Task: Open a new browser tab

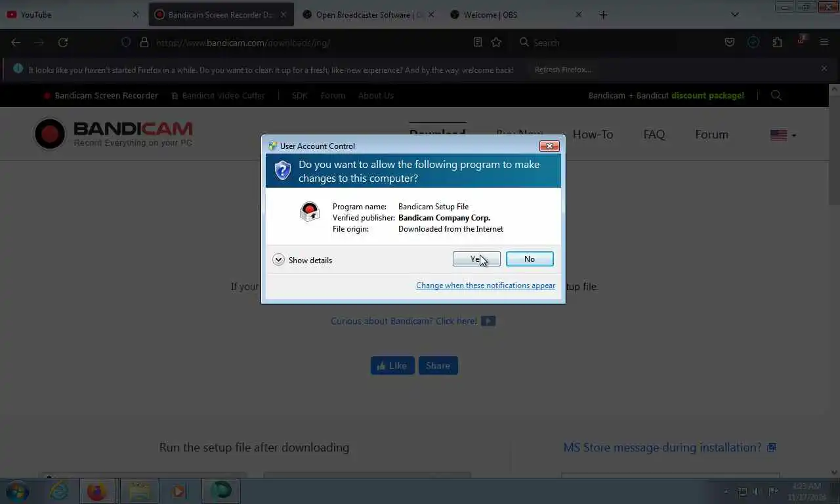Action: tap(603, 14)
